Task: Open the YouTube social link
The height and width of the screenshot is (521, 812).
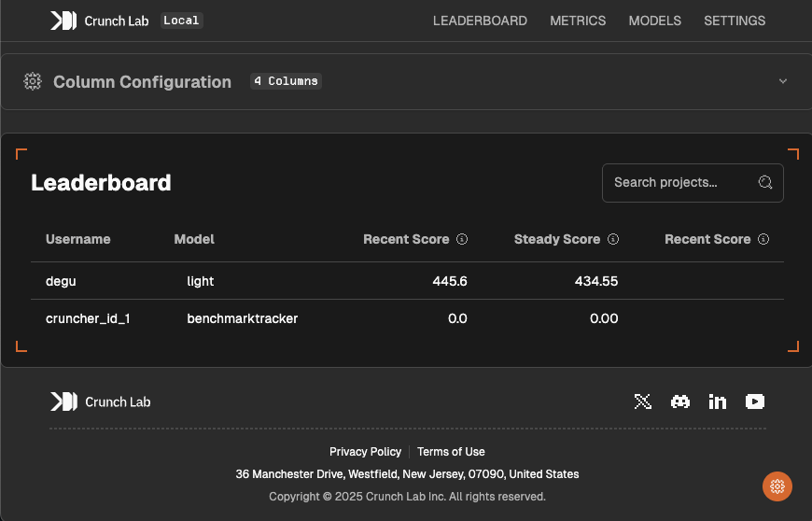Action: coord(754,401)
